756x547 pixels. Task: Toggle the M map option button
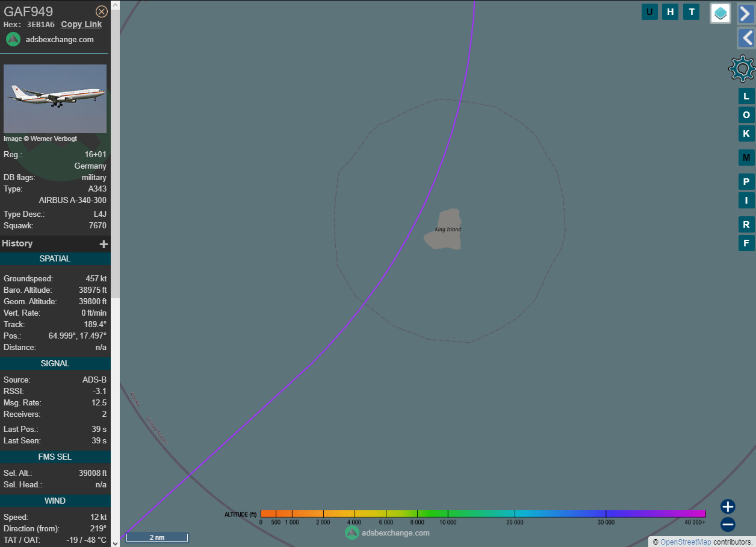(746, 158)
